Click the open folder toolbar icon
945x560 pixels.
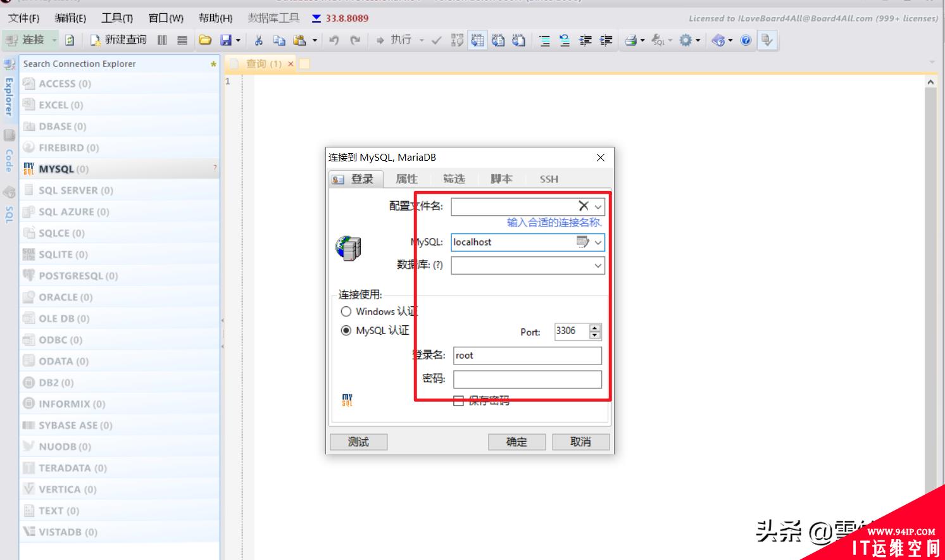click(204, 40)
